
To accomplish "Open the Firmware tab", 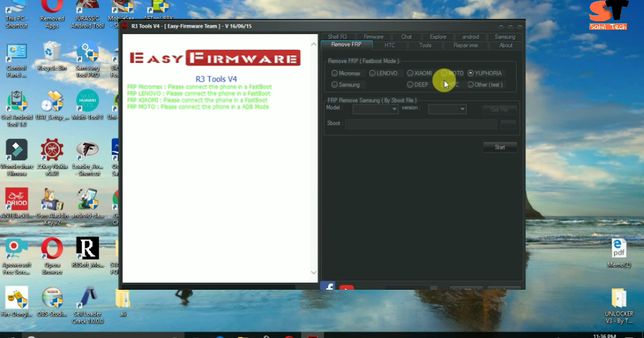I will (x=374, y=36).
